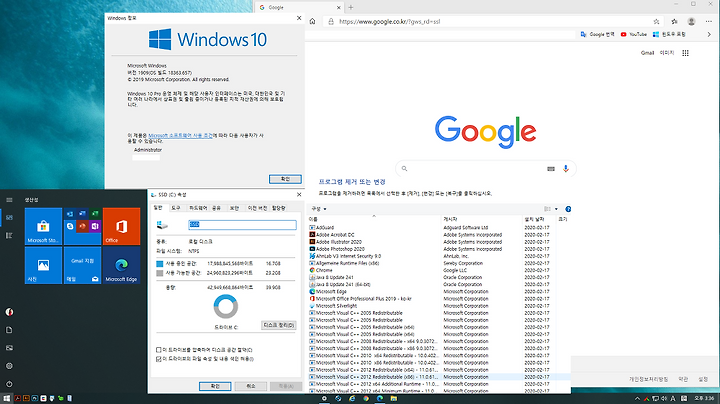720x404 pixels.
Task: Switch to the General tab in SSD properties
Action: (x=158, y=208)
